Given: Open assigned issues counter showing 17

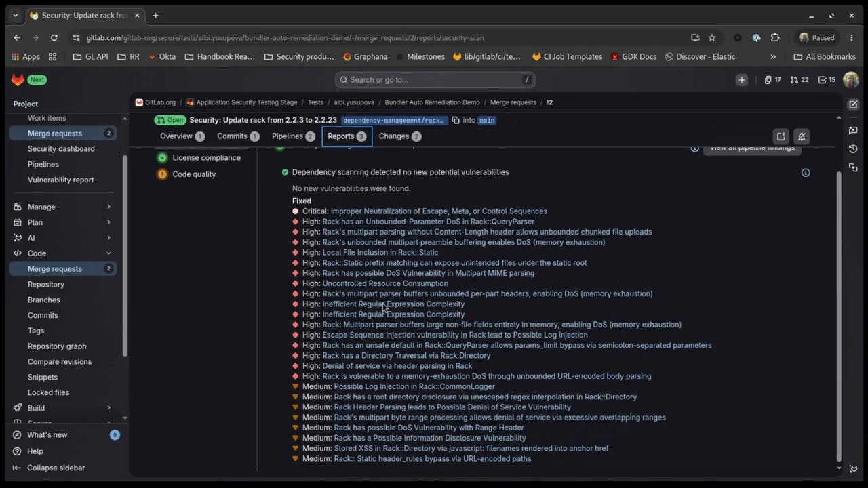Looking at the screenshot, I should point(772,80).
